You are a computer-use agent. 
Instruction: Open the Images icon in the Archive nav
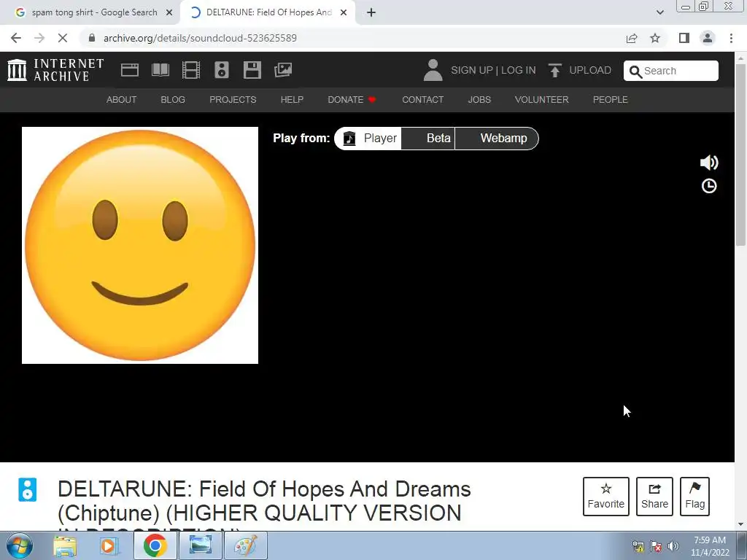pyautogui.click(x=283, y=70)
